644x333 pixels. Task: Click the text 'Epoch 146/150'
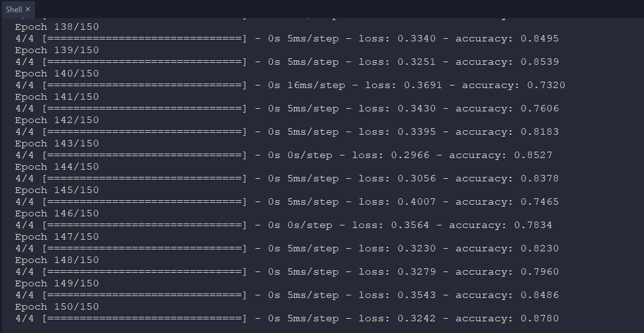pyautogui.click(x=57, y=214)
